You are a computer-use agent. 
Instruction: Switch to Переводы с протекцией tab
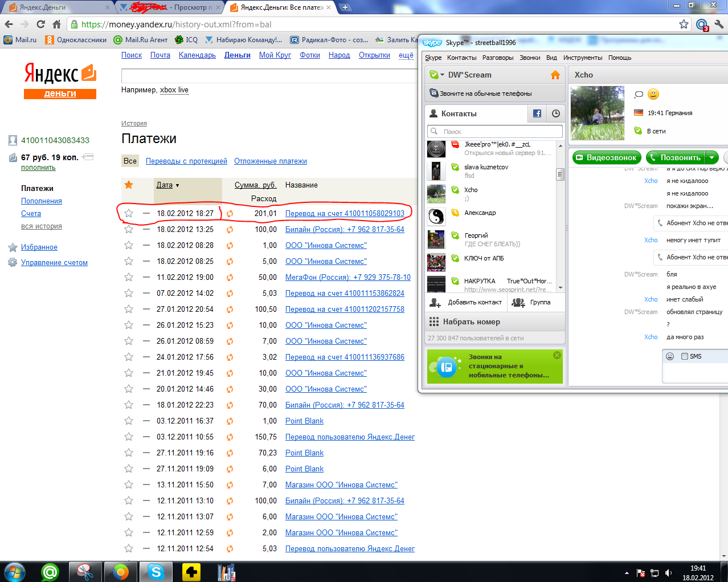click(x=186, y=161)
